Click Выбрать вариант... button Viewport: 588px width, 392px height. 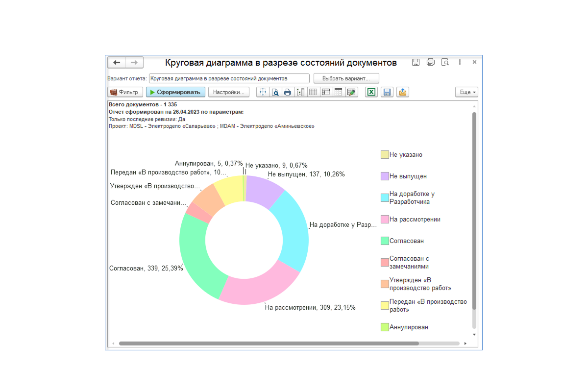pos(346,78)
